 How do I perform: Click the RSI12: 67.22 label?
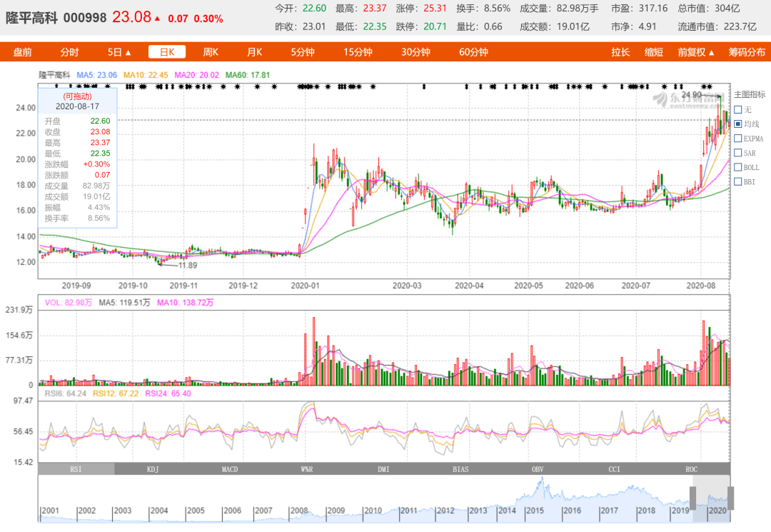116,394
